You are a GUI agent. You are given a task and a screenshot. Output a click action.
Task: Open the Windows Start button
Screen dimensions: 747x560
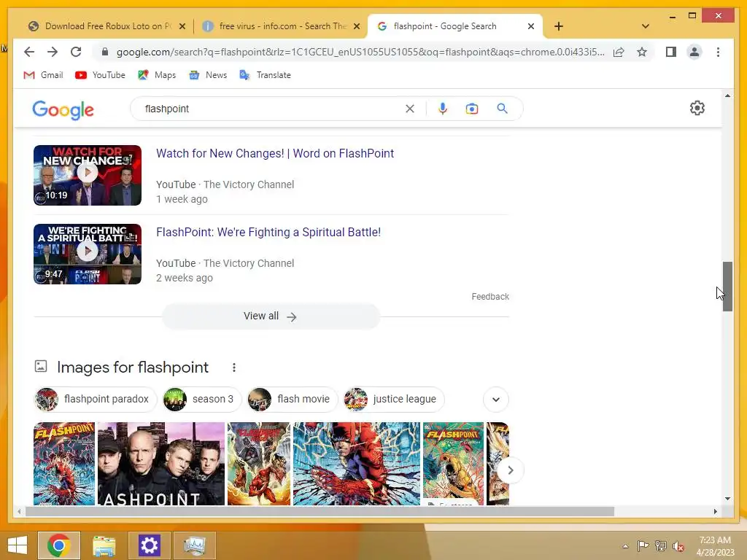point(18,545)
